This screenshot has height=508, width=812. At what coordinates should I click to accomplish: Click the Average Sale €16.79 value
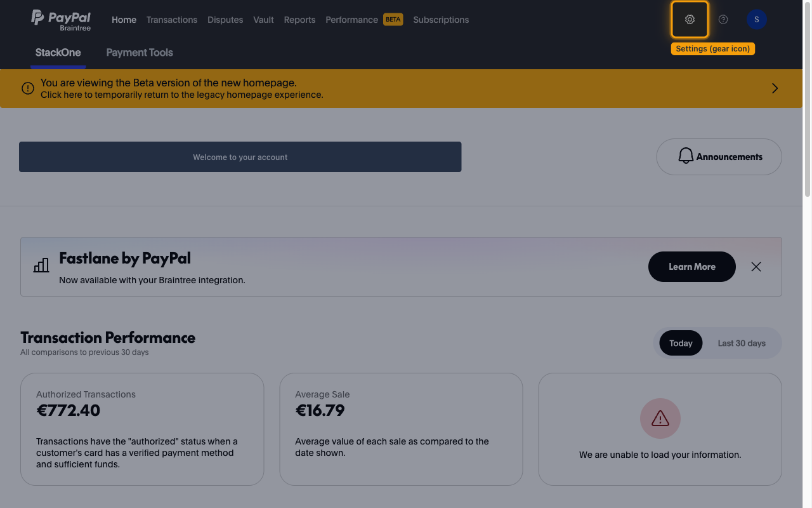(320, 410)
